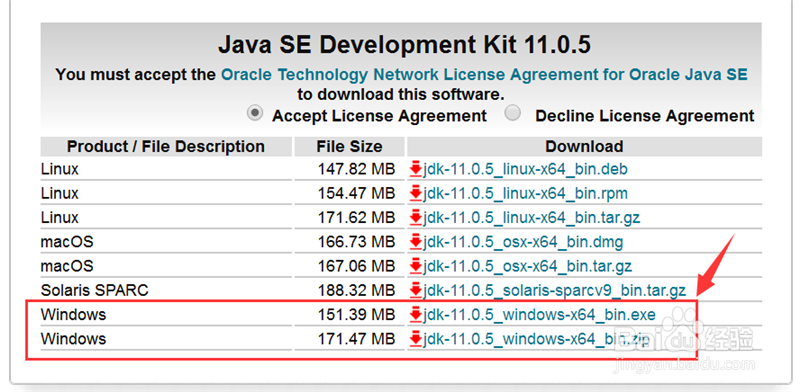This screenshot has width=800, height=392.
Task: Click download arrow icon for windows-x64_bin.zip
Action: [416, 338]
